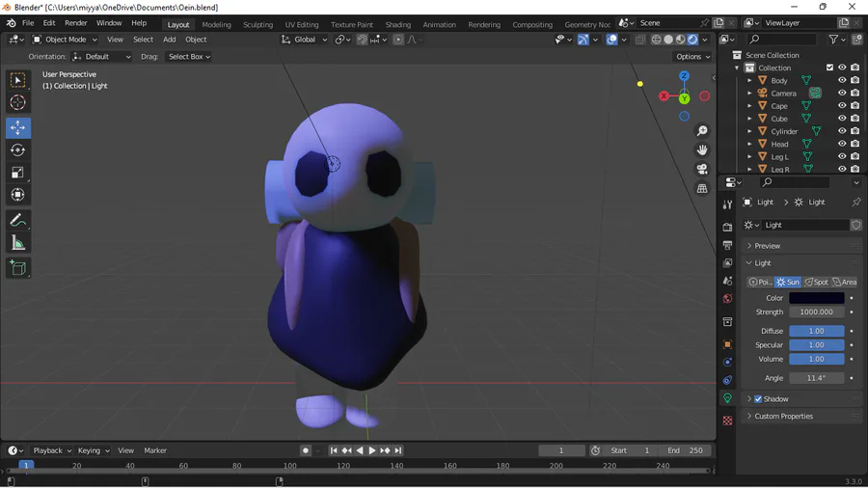This screenshot has height=488, width=868.
Task: Hide the Body object in outliner
Action: click(842, 81)
